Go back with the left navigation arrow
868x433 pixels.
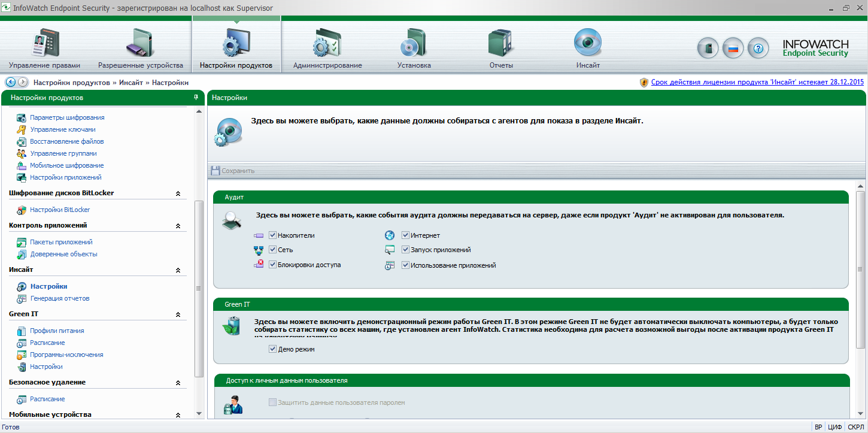[x=10, y=83]
